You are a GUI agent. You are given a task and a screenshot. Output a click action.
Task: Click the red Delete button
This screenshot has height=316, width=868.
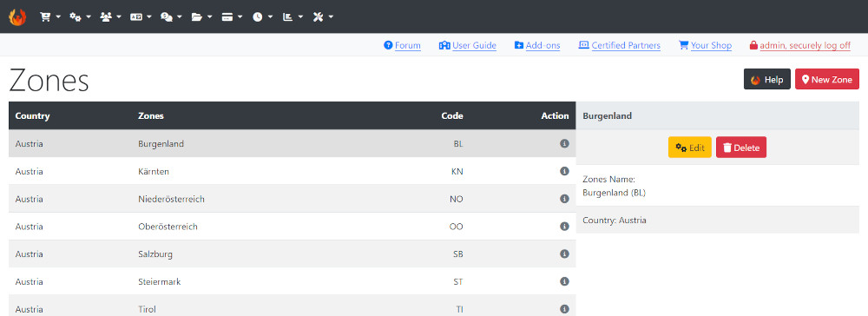741,148
